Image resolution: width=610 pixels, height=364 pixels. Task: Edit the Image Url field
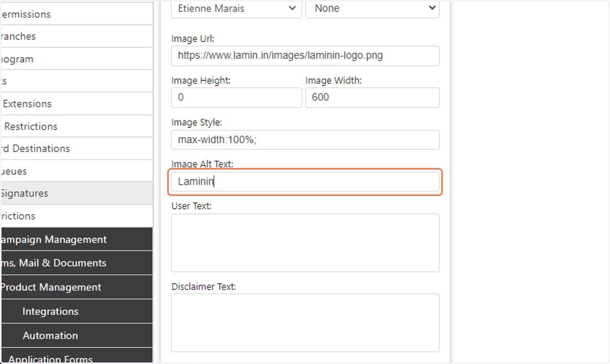[305, 56]
